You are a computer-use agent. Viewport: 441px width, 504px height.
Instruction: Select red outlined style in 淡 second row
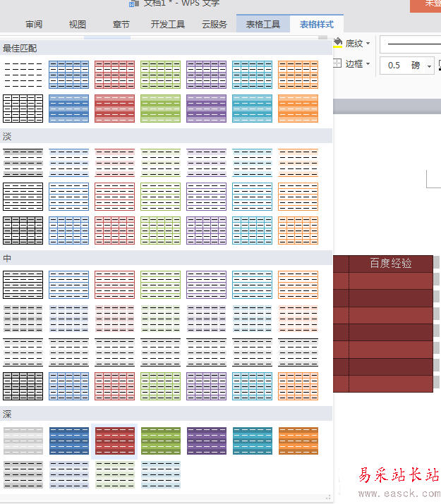pyautogui.click(x=114, y=197)
